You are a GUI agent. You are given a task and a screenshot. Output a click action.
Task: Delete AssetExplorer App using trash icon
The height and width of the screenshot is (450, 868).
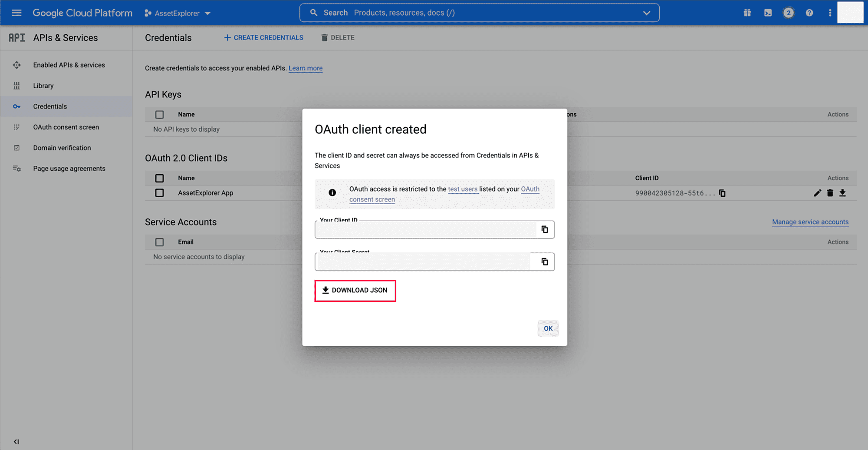830,193
